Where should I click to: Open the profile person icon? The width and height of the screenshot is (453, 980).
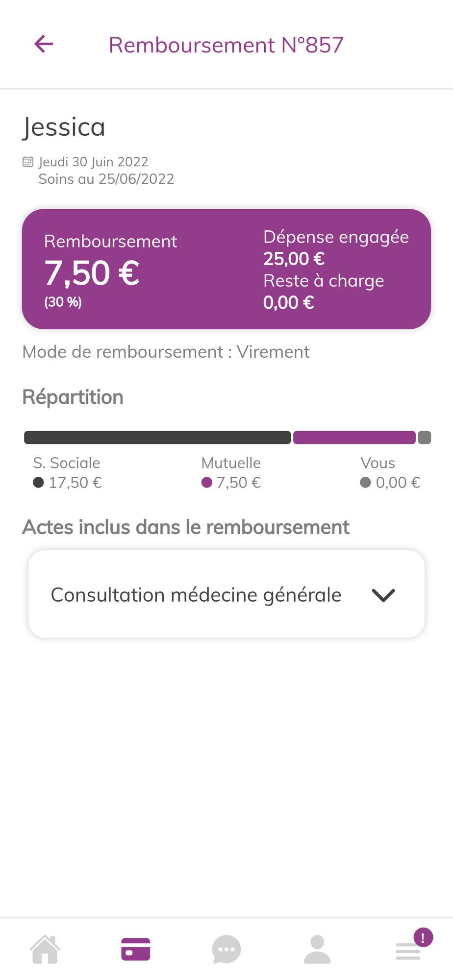[317, 950]
